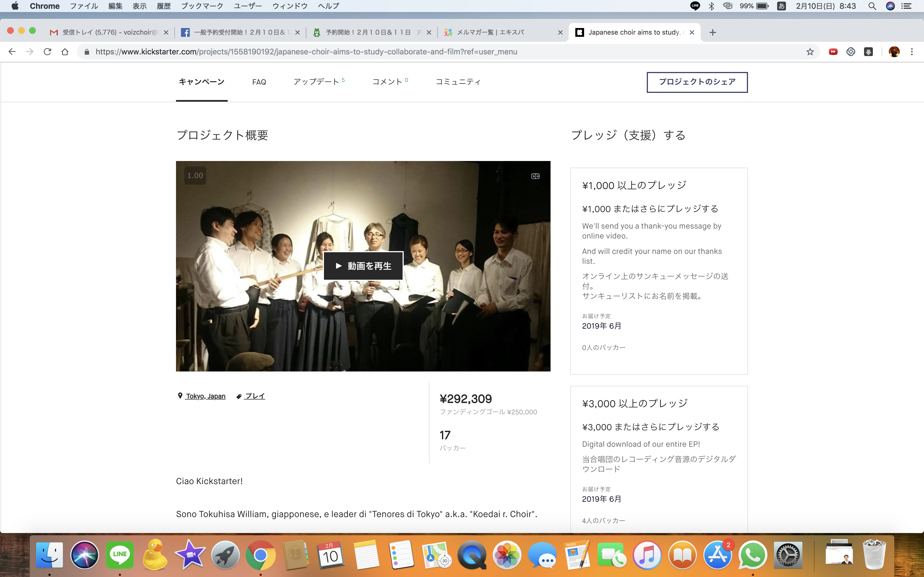Viewport: 924px width, 577px height.
Task: Play the project video
Action: (x=363, y=266)
